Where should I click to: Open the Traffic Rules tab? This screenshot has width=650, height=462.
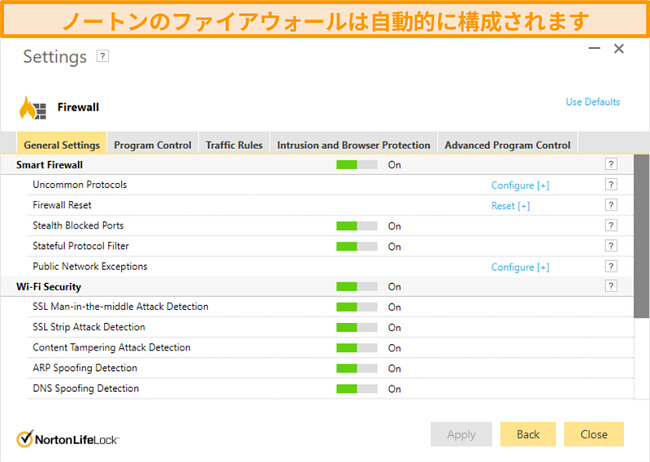234,145
